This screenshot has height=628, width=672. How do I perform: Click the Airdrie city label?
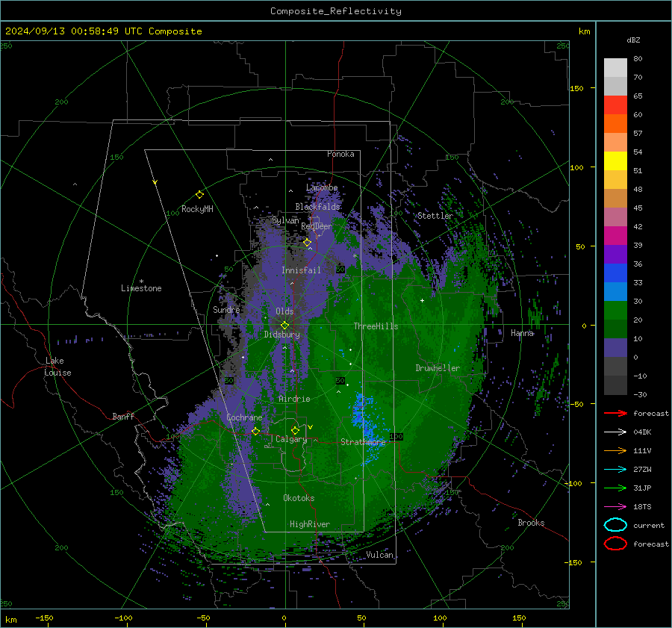294,399
